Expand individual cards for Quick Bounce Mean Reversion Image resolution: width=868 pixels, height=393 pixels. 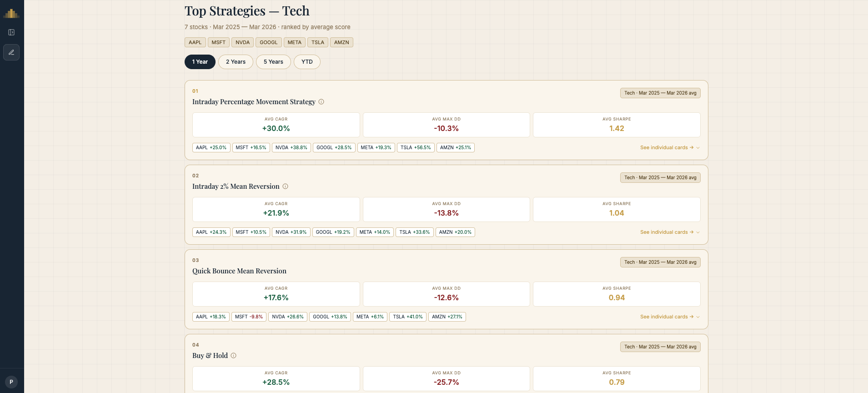[x=670, y=317]
